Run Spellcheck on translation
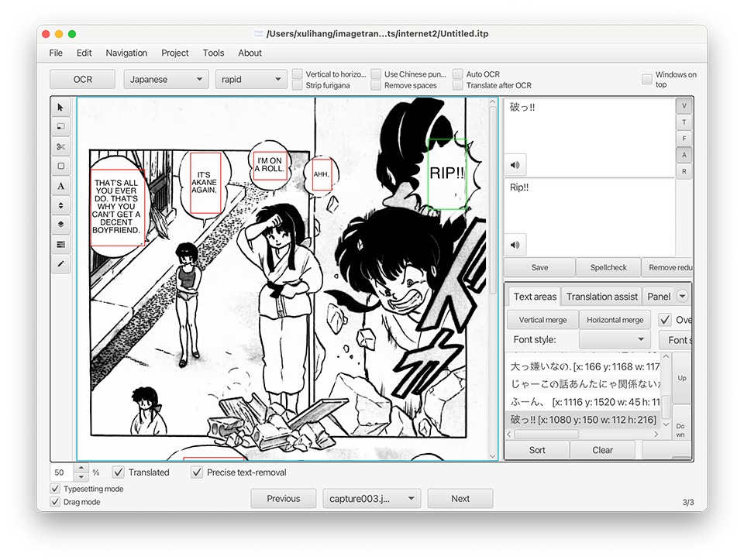The width and height of the screenshot is (744, 560). coord(608,267)
